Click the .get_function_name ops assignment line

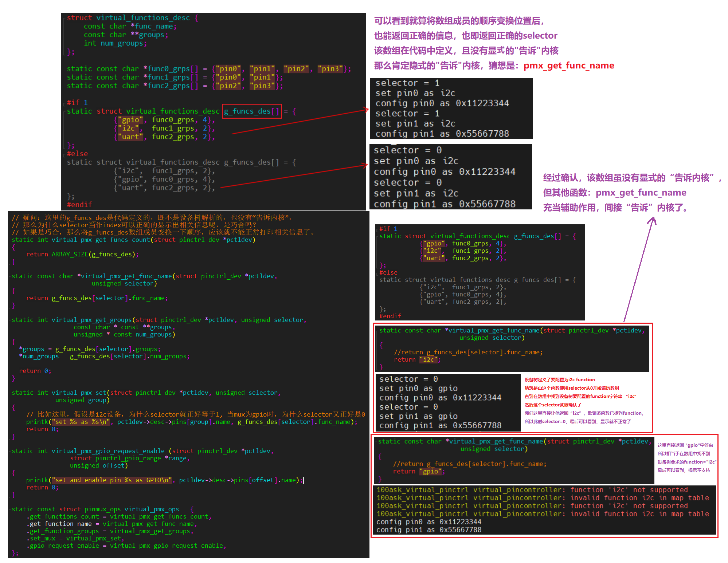click(x=111, y=524)
